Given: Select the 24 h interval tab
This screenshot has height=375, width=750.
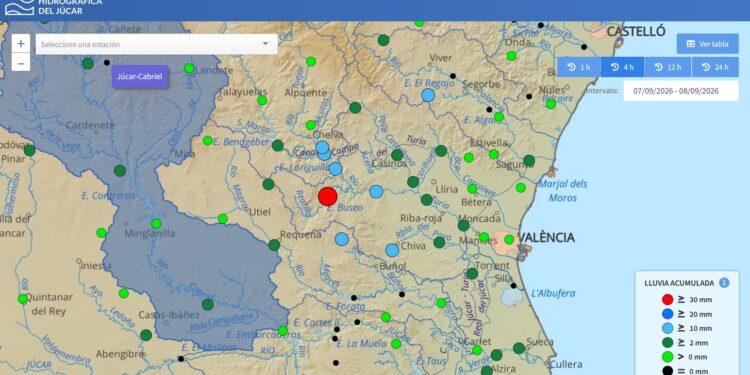Looking at the screenshot, I should tap(715, 67).
